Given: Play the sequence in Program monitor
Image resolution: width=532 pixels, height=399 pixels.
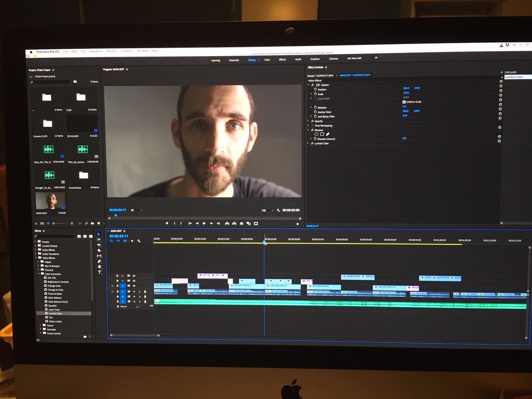Looking at the screenshot, I should click(x=204, y=224).
